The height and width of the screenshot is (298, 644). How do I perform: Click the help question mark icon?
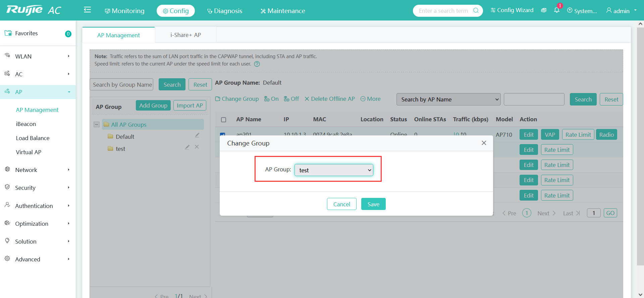pyautogui.click(x=257, y=64)
